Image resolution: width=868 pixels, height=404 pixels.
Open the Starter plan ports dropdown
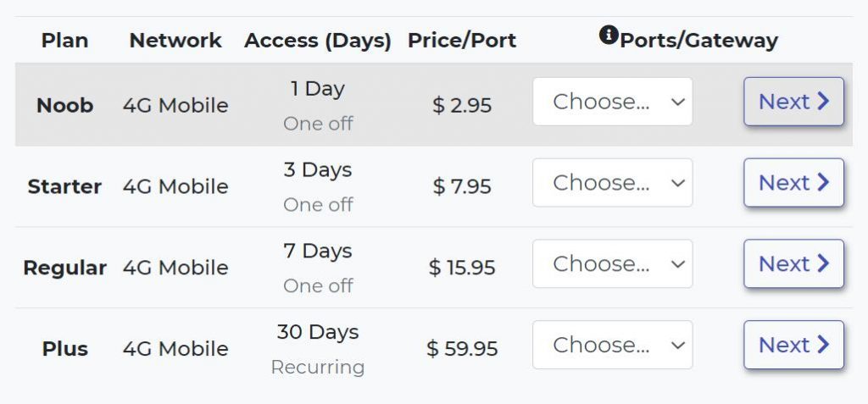coord(613,183)
